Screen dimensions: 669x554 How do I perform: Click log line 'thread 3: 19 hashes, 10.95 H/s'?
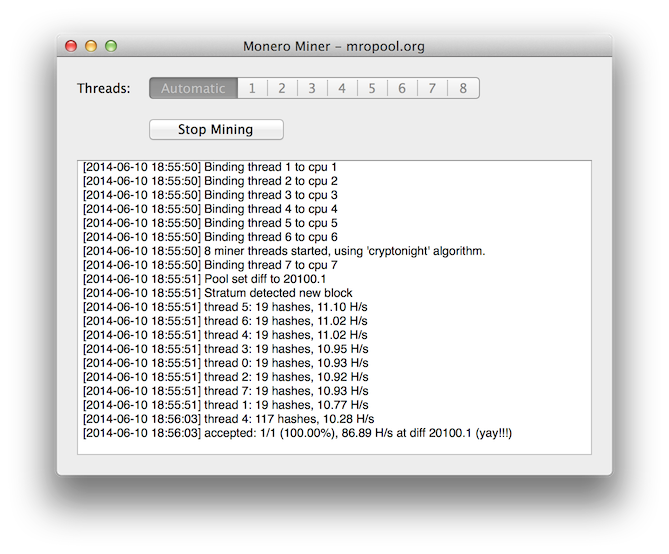click(x=226, y=349)
